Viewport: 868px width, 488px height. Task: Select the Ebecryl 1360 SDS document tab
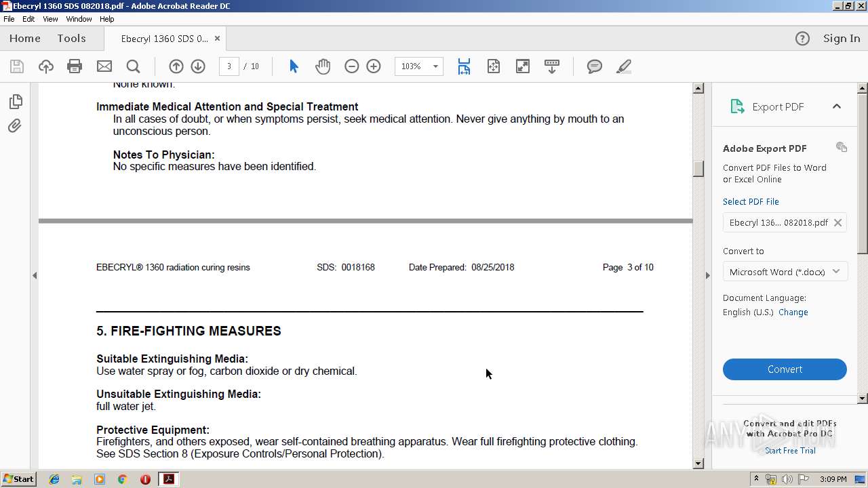(164, 39)
